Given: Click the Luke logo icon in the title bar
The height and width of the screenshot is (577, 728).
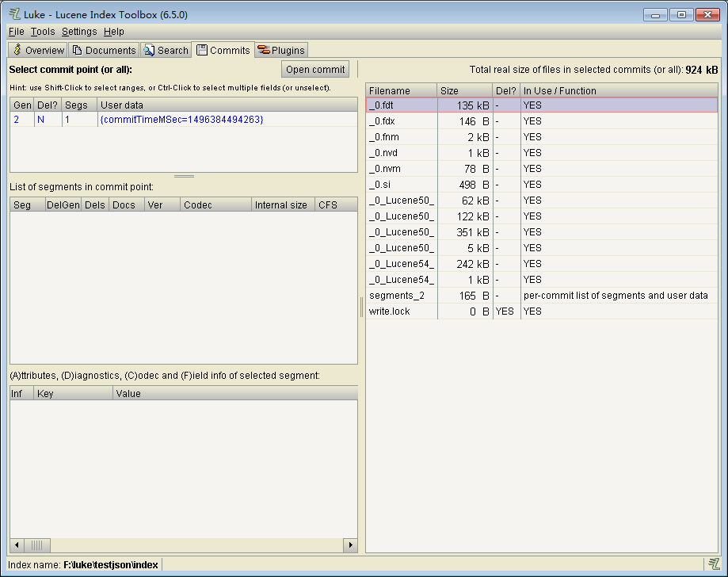Looking at the screenshot, I should [15, 14].
